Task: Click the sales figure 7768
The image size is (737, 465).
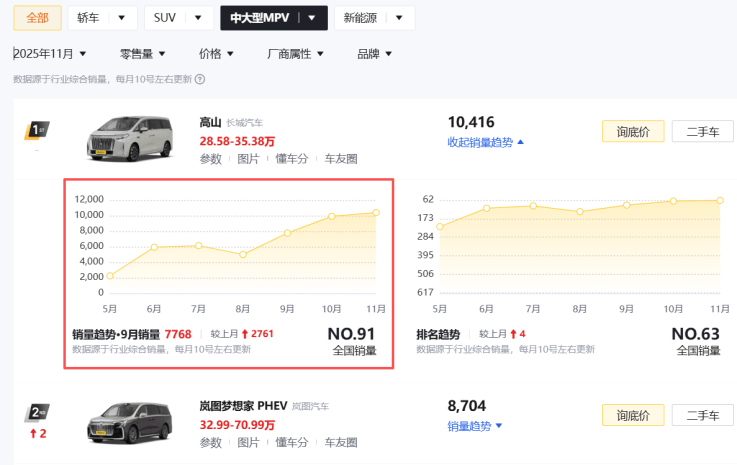Action: [178, 334]
